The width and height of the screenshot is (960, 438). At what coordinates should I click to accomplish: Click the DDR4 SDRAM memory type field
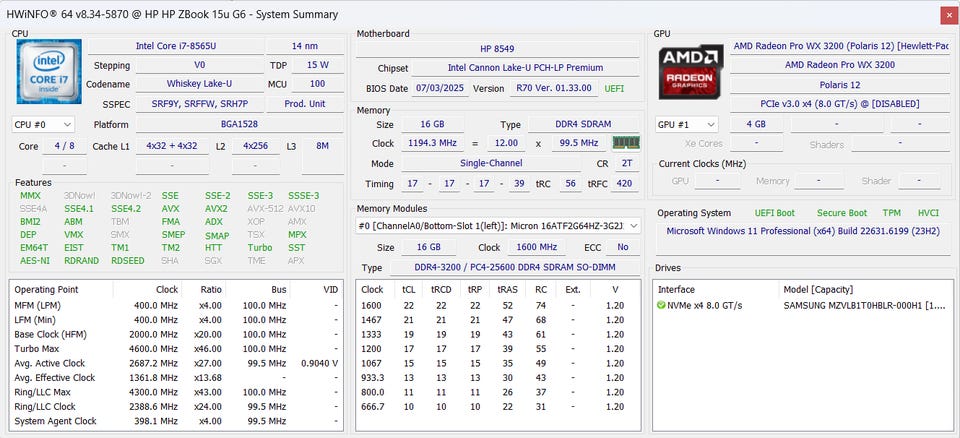tap(581, 124)
